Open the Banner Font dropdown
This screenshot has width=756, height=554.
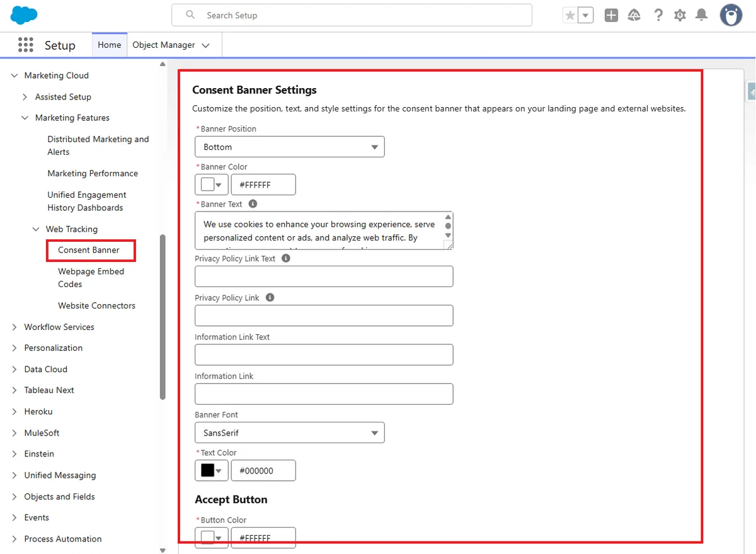(290, 432)
